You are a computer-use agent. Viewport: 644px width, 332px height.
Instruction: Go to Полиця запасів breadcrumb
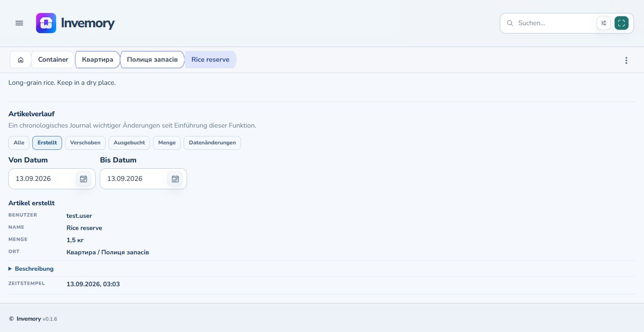(152, 60)
